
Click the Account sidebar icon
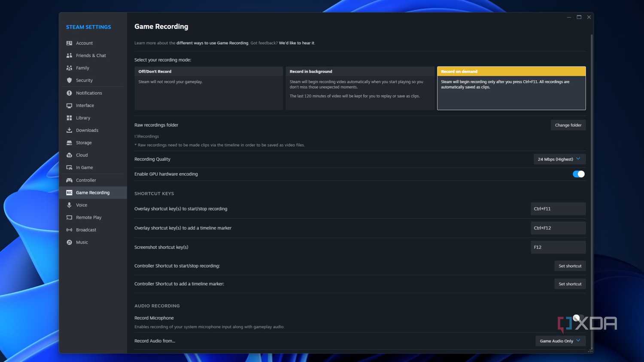point(69,43)
